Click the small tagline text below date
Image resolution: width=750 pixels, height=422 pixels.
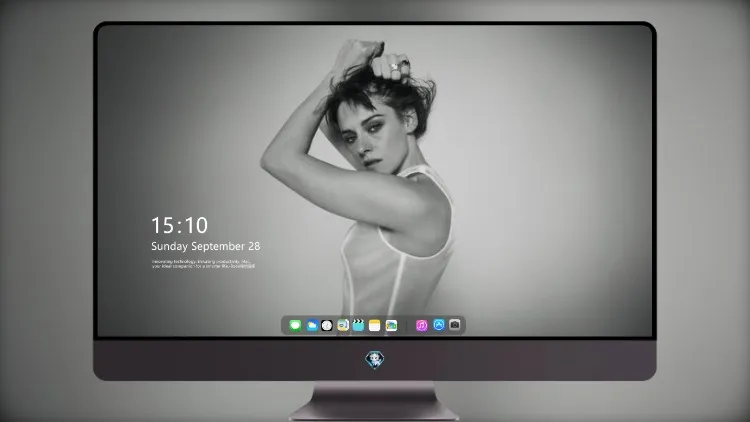203,264
